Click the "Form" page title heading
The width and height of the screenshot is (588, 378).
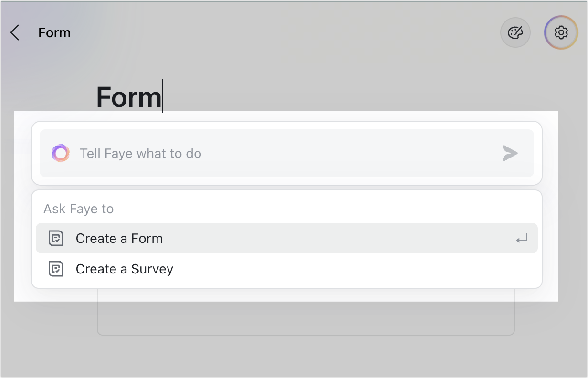coord(128,97)
